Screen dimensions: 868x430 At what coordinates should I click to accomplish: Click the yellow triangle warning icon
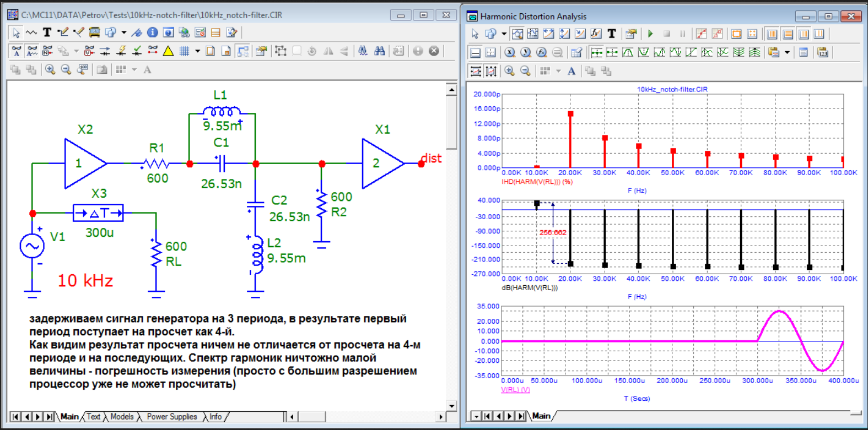point(169,51)
